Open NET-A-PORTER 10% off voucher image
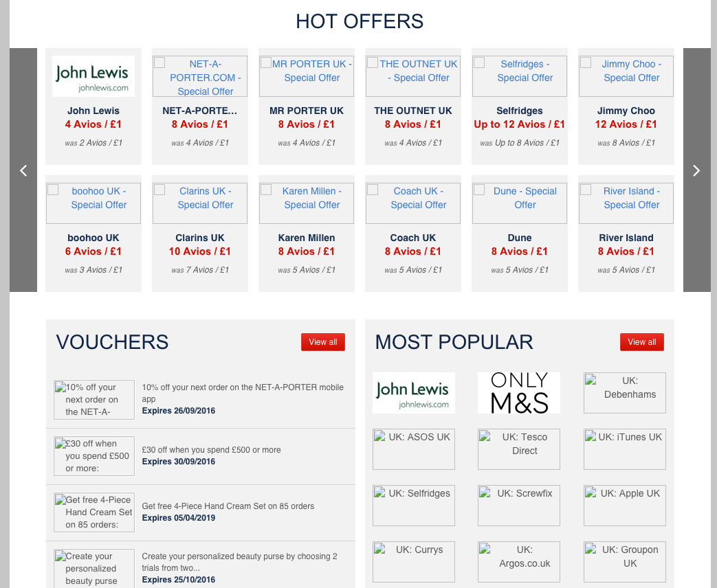The height and width of the screenshot is (588, 717). click(x=94, y=399)
